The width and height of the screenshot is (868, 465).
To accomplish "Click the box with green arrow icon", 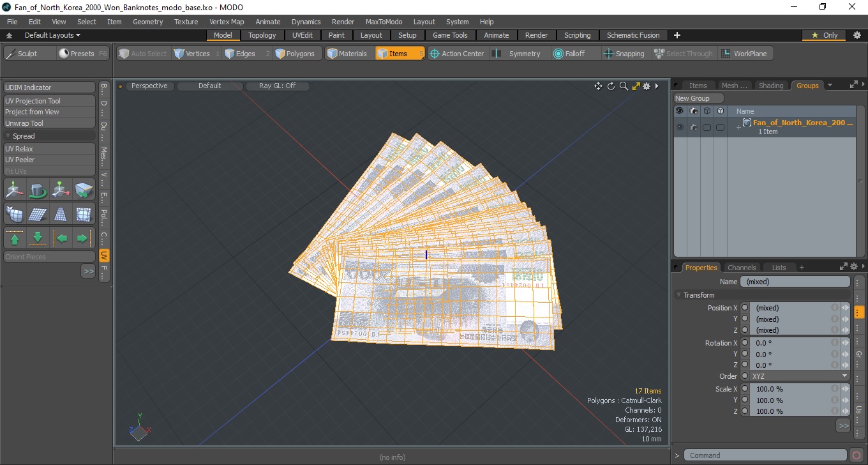I will pyautogui.click(x=84, y=190).
